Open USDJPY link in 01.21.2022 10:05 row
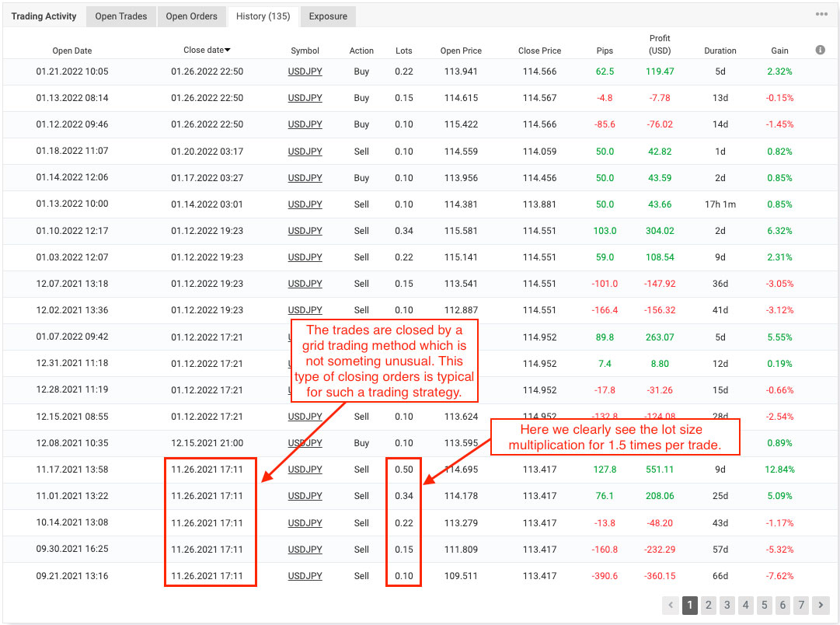Screen dimensions: 840x625 tap(305, 72)
